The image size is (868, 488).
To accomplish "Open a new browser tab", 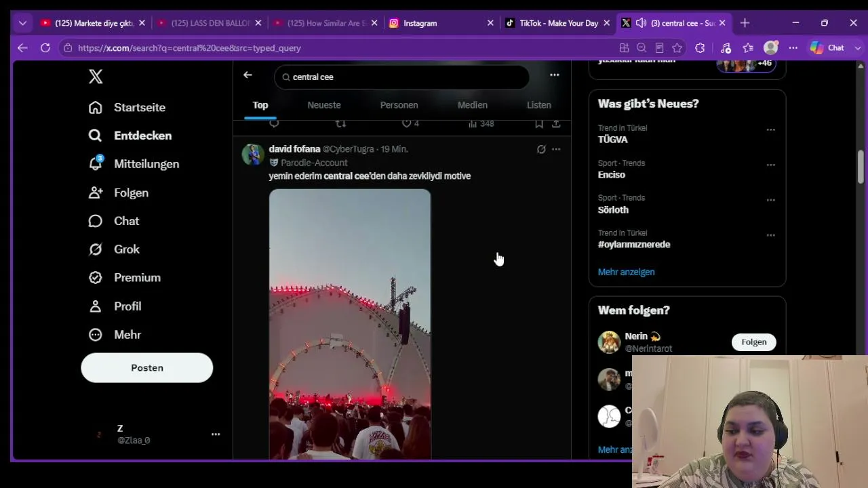I will tap(745, 23).
